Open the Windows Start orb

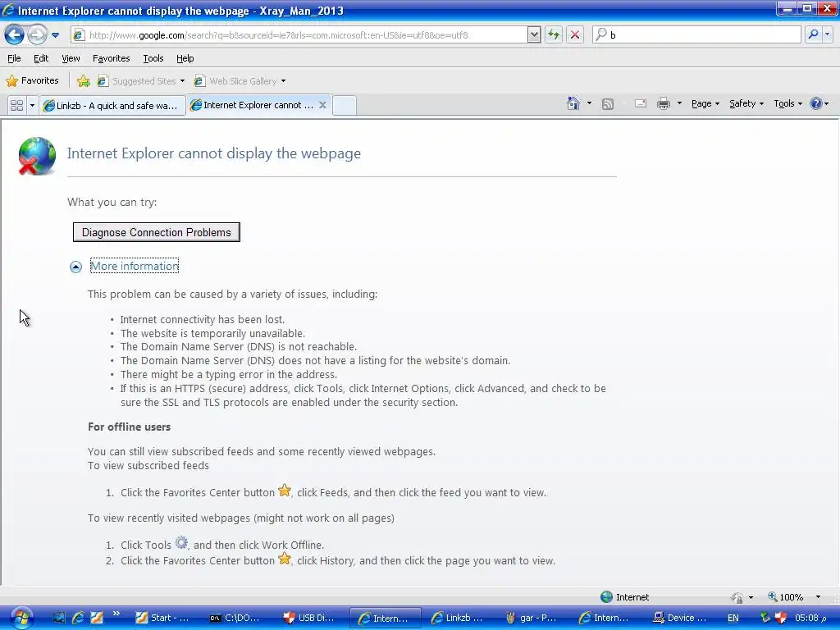click(21, 618)
